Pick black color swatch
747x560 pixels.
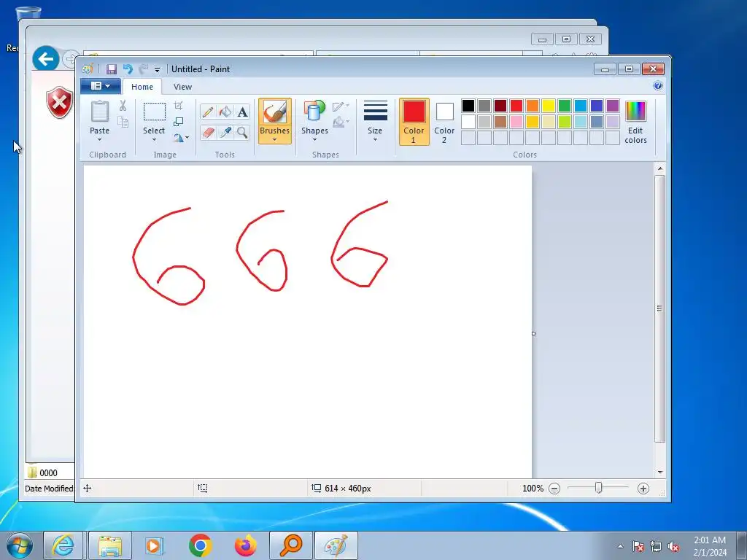click(468, 106)
